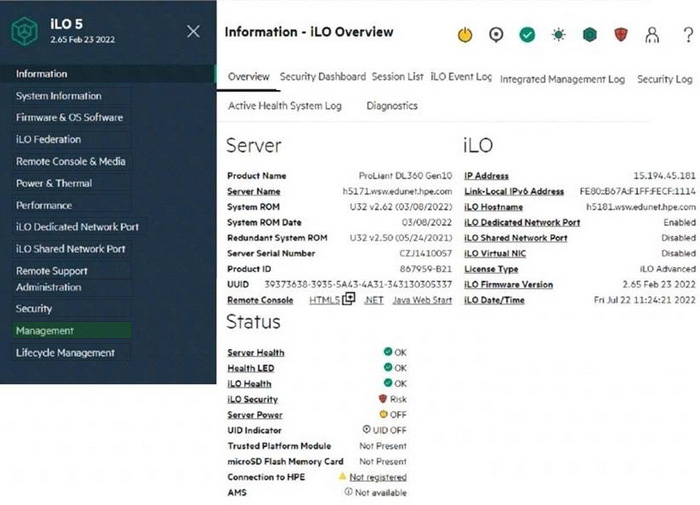Click the .NET remote console link
The height and width of the screenshot is (505, 700).
click(373, 300)
